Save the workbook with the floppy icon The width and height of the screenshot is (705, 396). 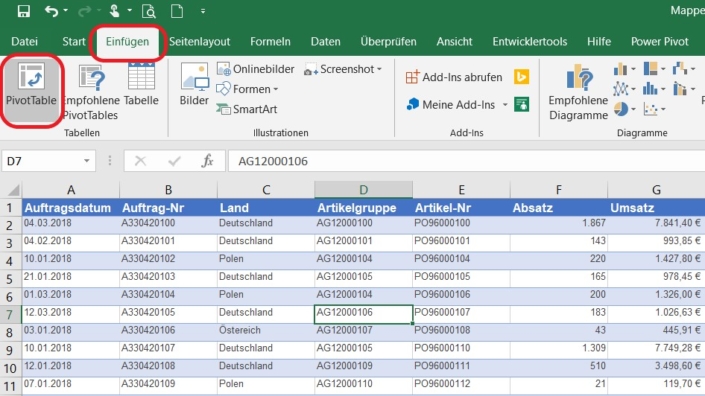(23, 11)
